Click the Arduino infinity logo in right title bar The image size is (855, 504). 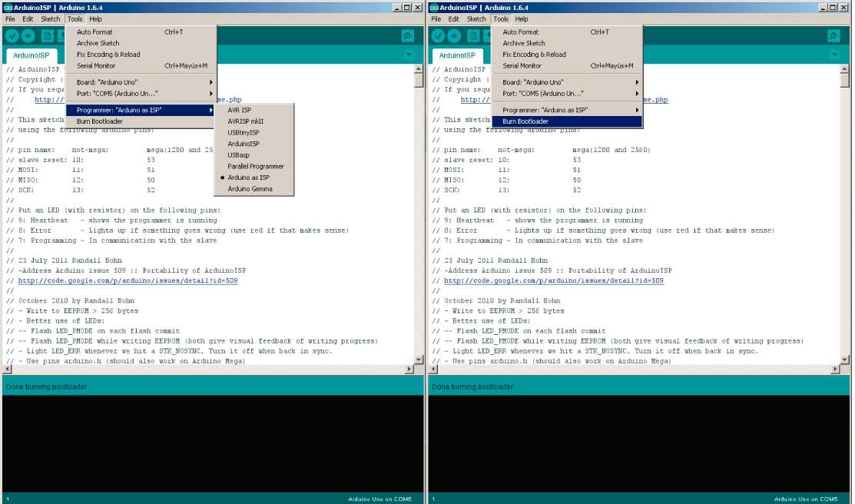(x=434, y=8)
